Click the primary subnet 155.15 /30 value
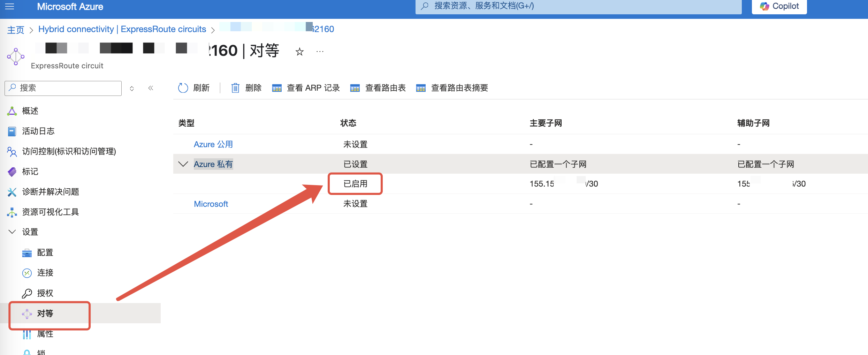This screenshot has width=868, height=355. coord(564,184)
